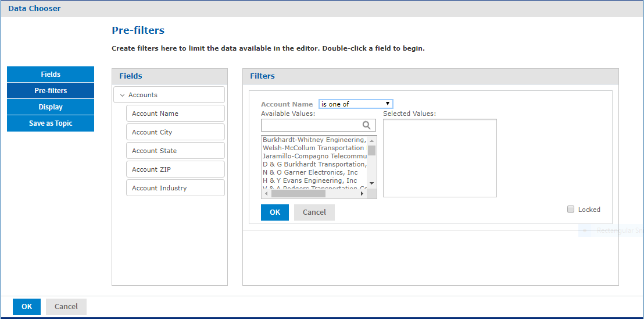The height and width of the screenshot is (319, 644).
Task: Switch to the Fields tab
Action: 51,75
